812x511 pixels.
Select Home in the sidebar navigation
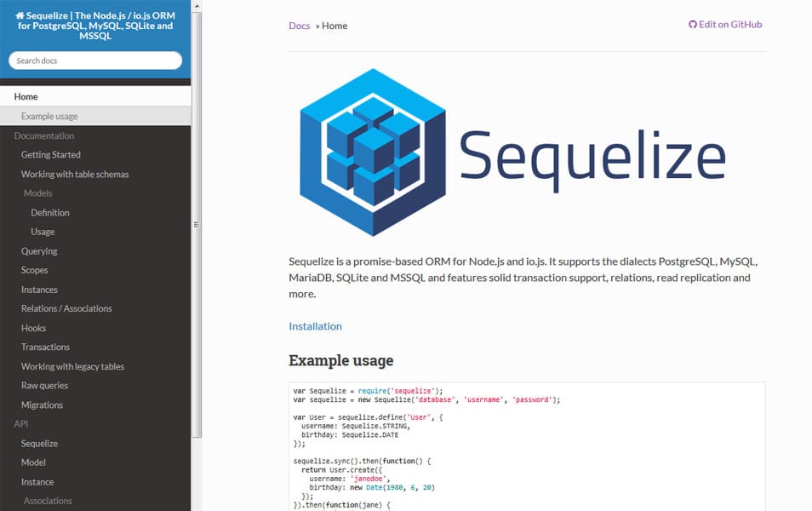click(x=26, y=96)
